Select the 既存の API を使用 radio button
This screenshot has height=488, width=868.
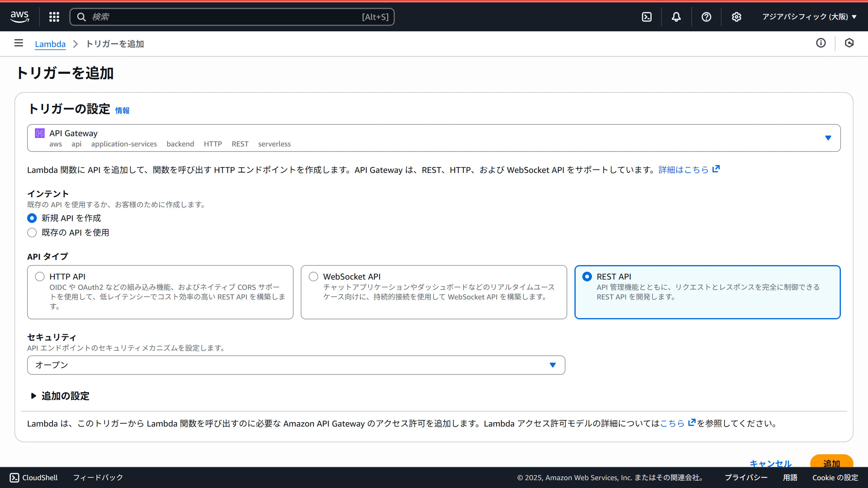click(x=32, y=232)
